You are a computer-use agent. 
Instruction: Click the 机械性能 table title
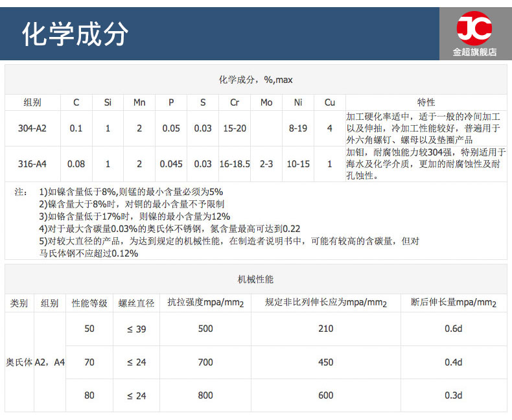255,279
